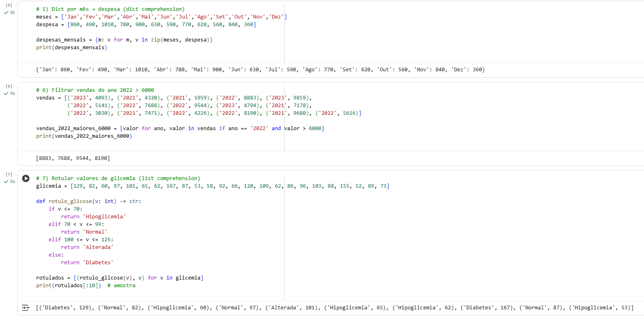Click the [8883, 7688, 9544, 8190] output
644x317 pixels.
[73, 158]
